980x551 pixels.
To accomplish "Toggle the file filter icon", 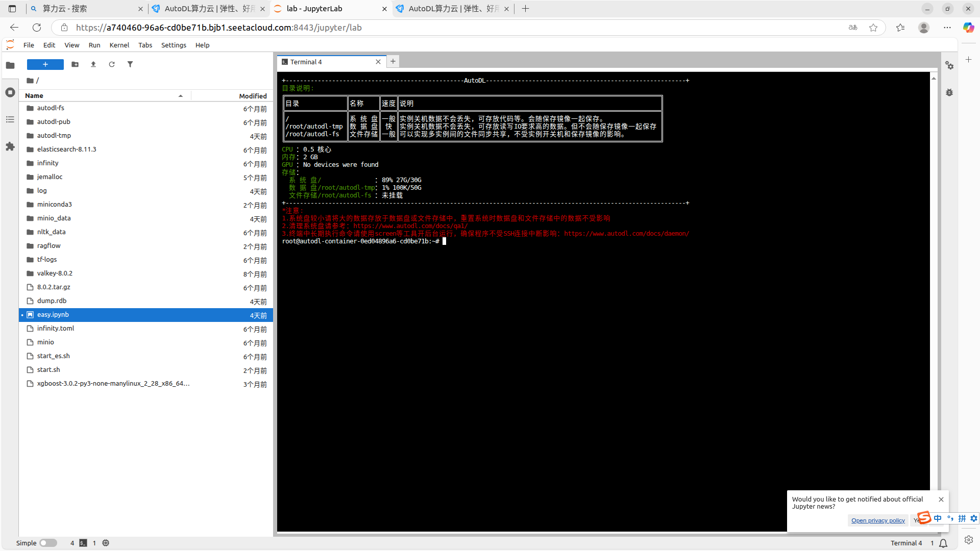I will [130, 64].
